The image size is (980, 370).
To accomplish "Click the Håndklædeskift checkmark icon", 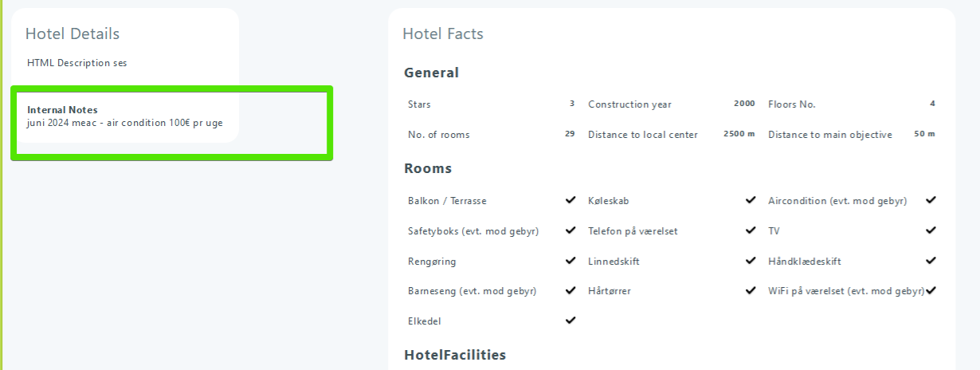I will (931, 261).
